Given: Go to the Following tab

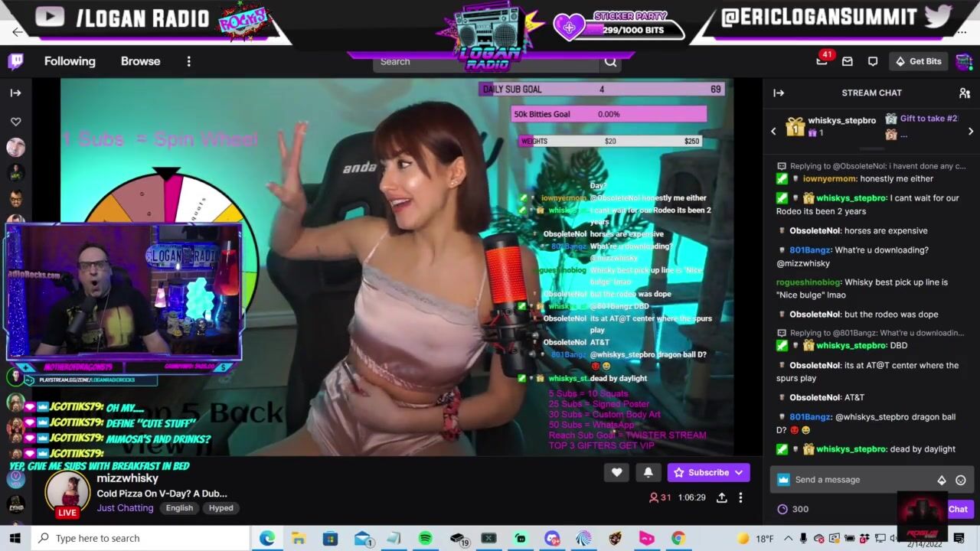Looking at the screenshot, I should click(x=70, y=61).
